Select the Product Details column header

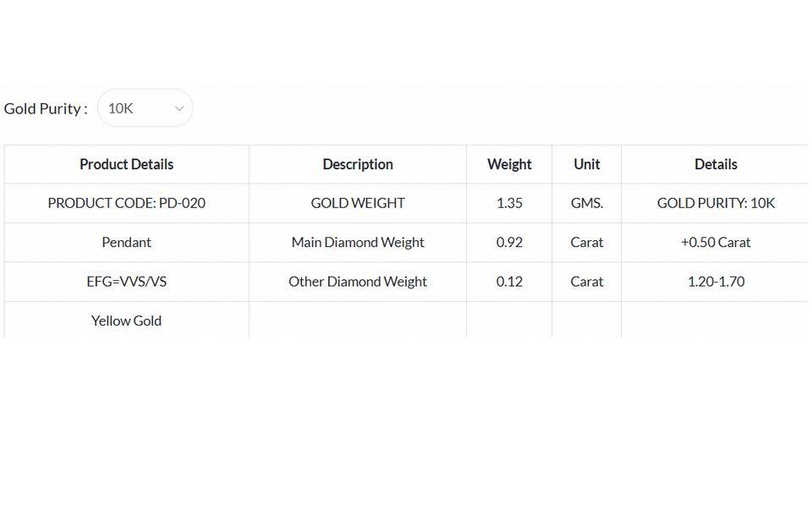click(127, 164)
